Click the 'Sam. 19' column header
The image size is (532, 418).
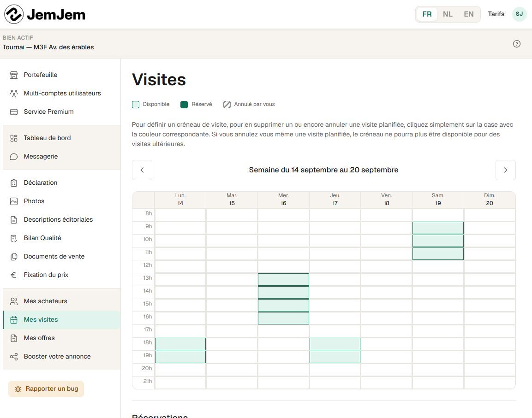[438, 200]
